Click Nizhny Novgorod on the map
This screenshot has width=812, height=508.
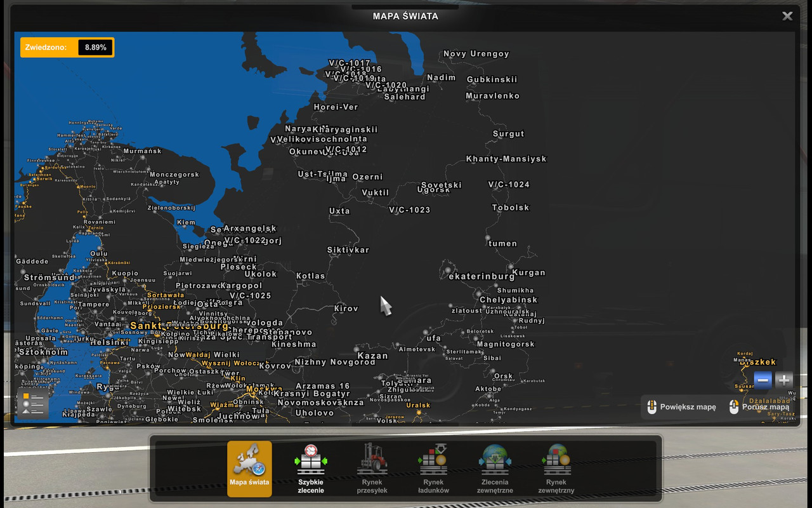pos(335,362)
